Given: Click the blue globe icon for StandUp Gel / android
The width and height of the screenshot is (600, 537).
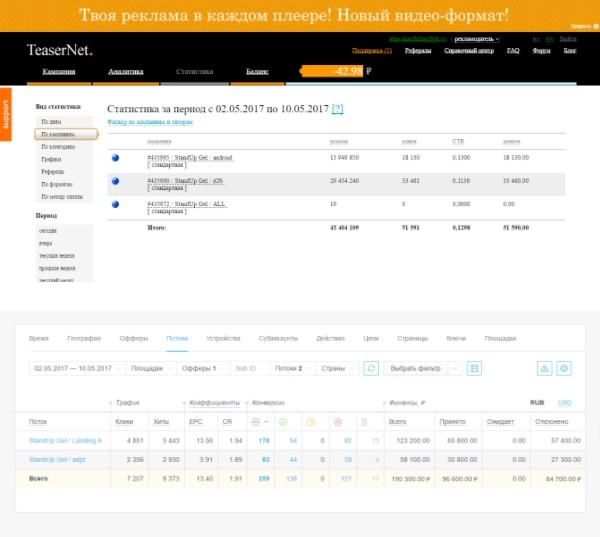Looking at the screenshot, I should pyautogui.click(x=115, y=158).
